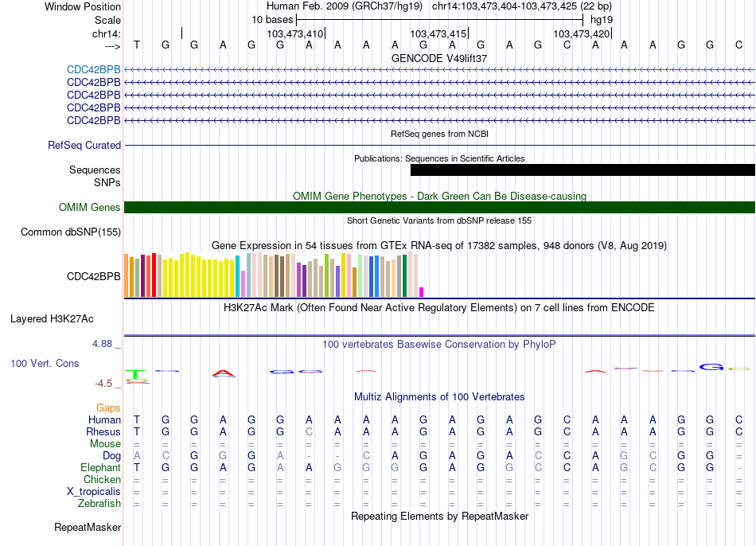
Task: Open 'Repeating Elements by RepeatMasker' title
Action: [439, 516]
